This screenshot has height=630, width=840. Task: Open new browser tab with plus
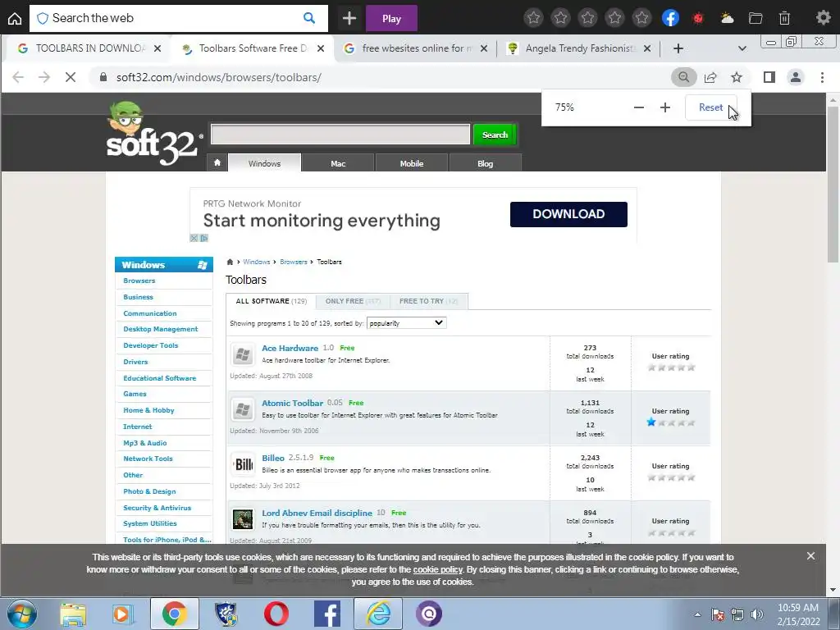tap(678, 48)
